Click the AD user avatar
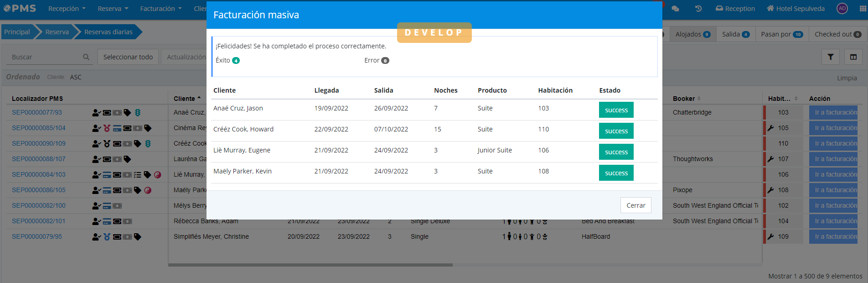This screenshot has width=868, height=283. pyautogui.click(x=842, y=9)
